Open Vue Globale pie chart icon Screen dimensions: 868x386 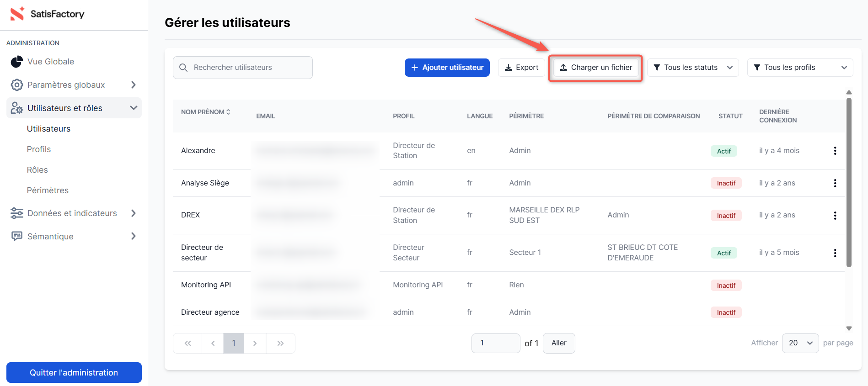point(17,62)
